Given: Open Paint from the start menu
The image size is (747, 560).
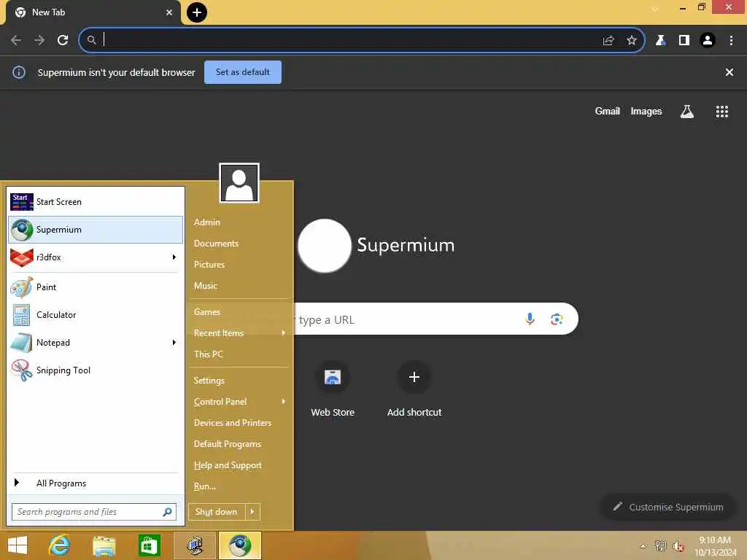Looking at the screenshot, I should pyautogui.click(x=96, y=287).
